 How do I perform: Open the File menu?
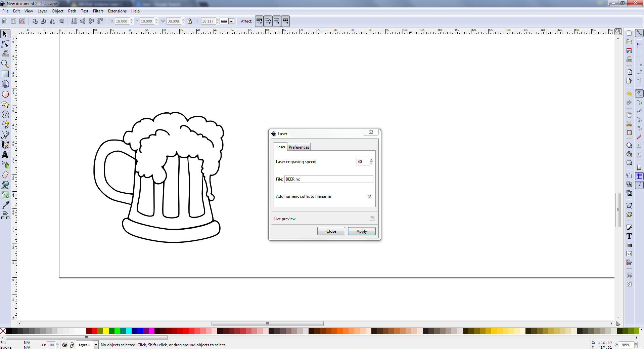(x=5, y=11)
